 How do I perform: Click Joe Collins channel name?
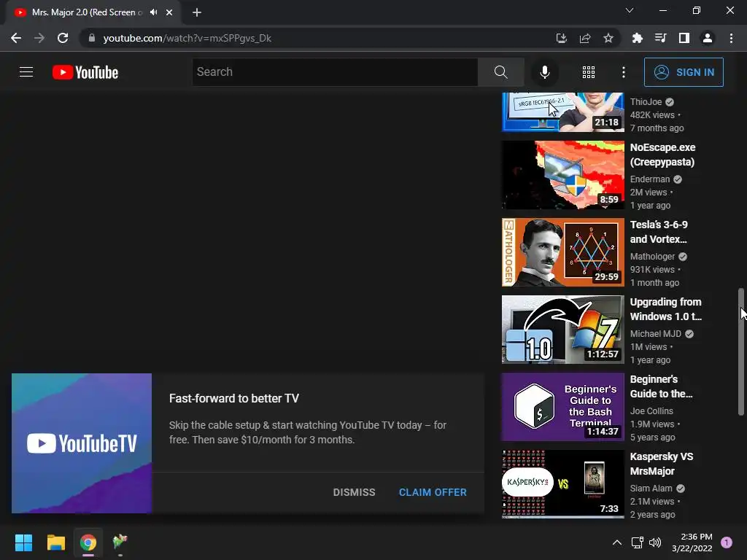651,411
